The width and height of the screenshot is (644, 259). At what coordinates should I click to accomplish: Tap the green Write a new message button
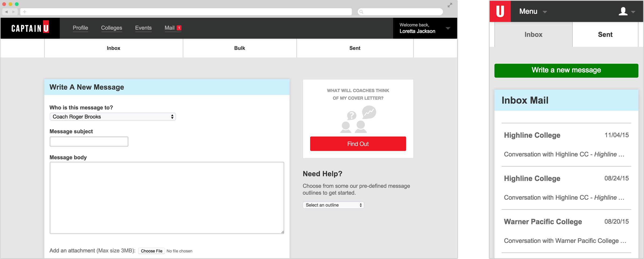566,70
